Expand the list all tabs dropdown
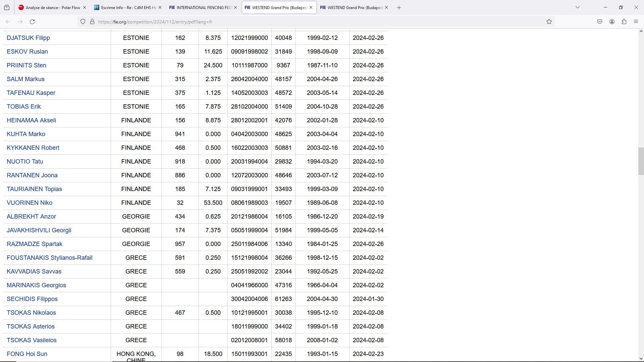Image resolution: width=644 pixels, height=362 pixels. [578, 7]
